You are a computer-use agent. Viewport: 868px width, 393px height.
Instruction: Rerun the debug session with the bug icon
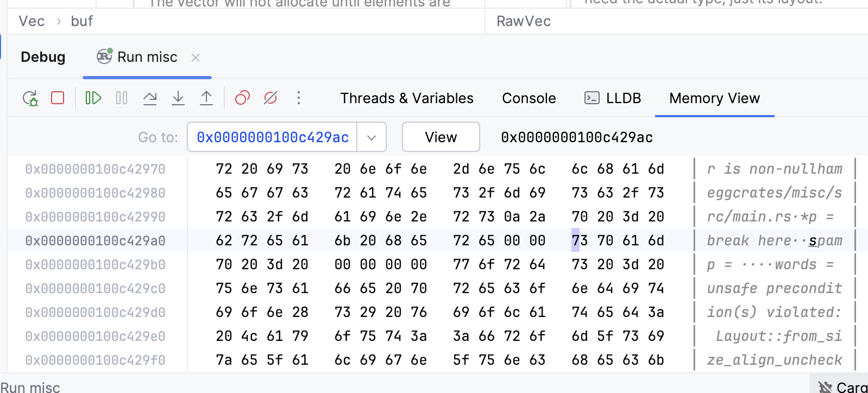pos(30,98)
